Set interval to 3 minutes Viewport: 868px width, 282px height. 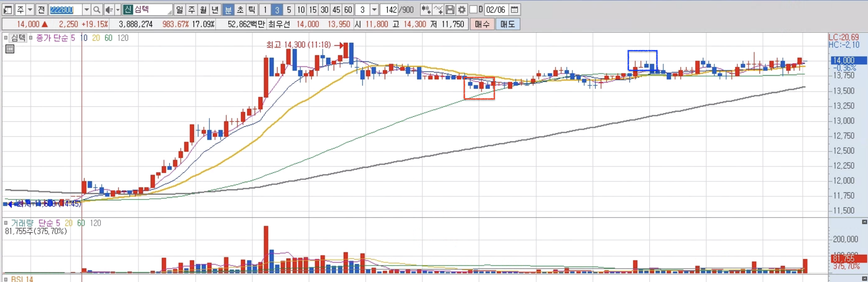[277, 10]
